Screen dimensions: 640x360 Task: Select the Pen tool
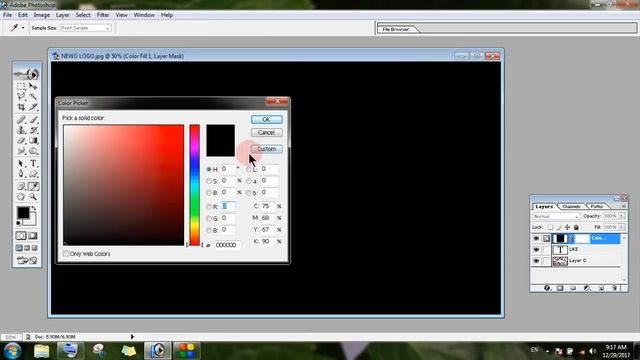pos(21,174)
